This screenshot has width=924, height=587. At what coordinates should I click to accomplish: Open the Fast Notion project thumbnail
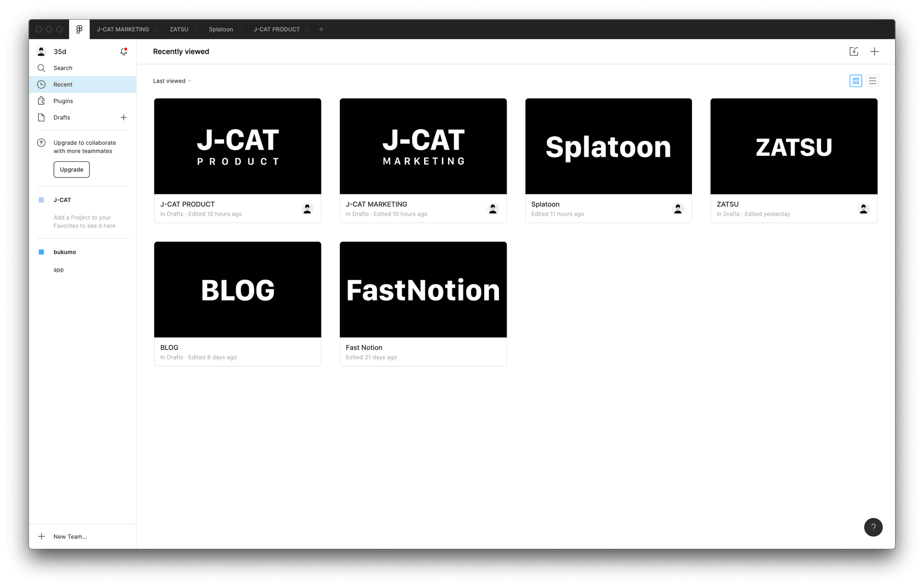pos(423,289)
